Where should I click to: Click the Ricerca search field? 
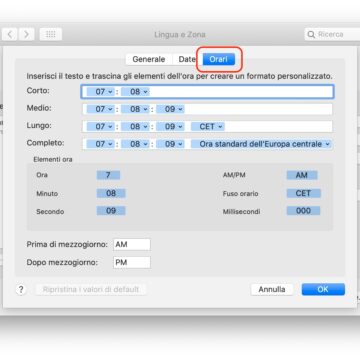pyautogui.click(x=332, y=34)
